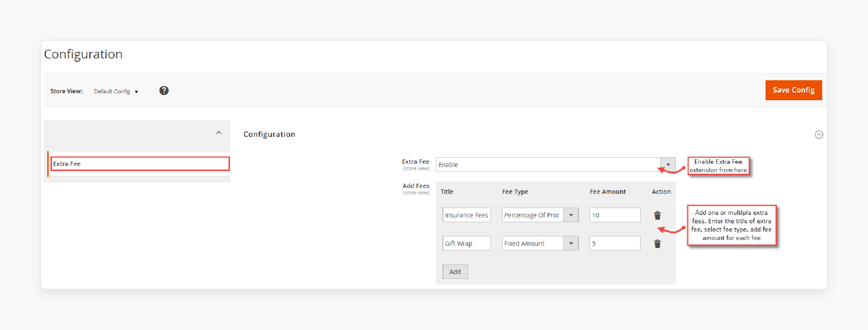Click the fee amount field with 10
Viewport: 868px width, 330px height.
click(615, 215)
